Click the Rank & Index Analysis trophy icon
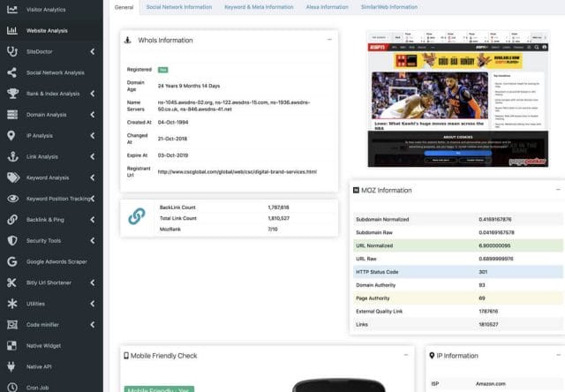Image resolution: width=565 pixels, height=392 pixels. (x=11, y=94)
